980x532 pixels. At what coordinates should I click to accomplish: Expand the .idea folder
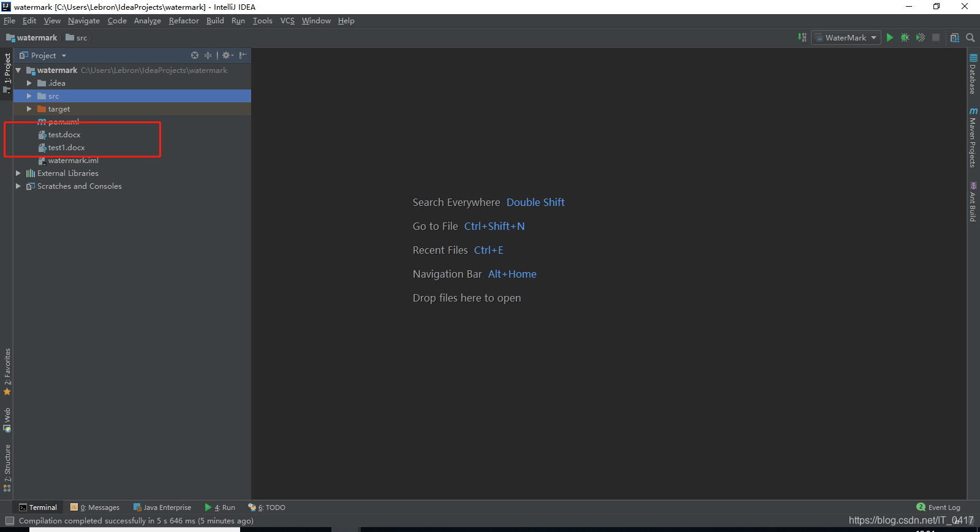(29, 83)
